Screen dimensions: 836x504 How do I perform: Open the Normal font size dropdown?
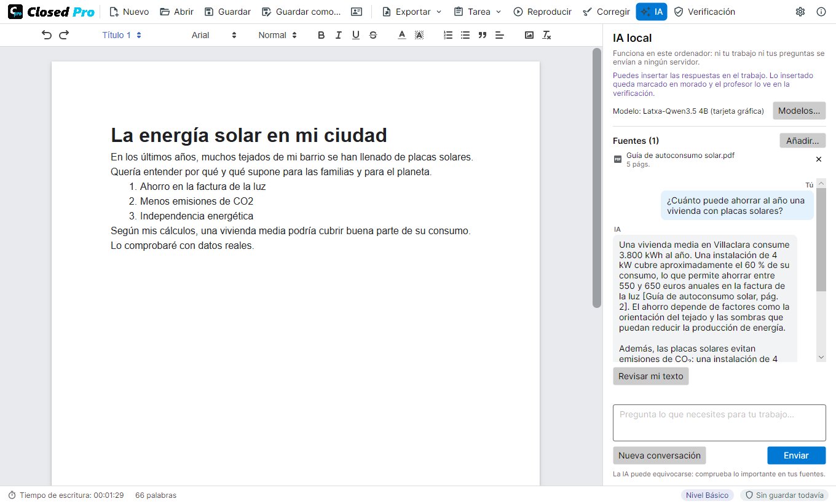[278, 35]
